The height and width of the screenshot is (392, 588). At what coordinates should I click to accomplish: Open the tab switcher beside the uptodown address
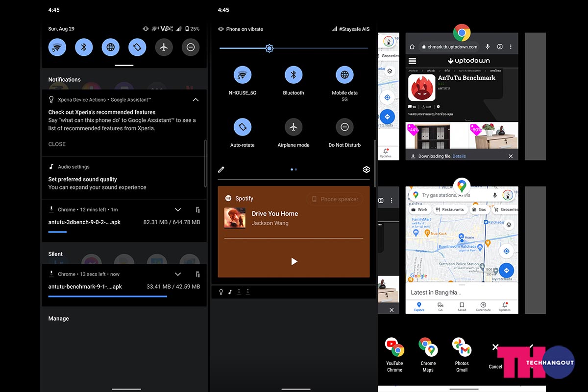500,46
